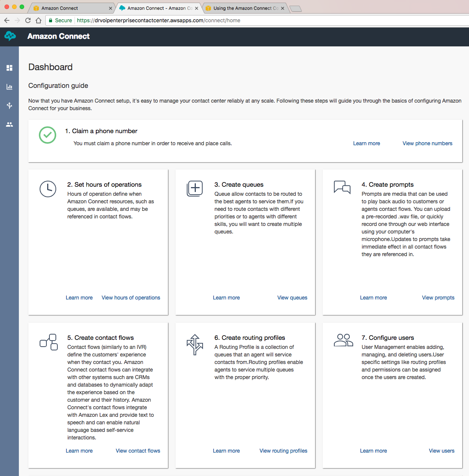Open View contact flows link
469x476 pixels.
coord(138,451)
